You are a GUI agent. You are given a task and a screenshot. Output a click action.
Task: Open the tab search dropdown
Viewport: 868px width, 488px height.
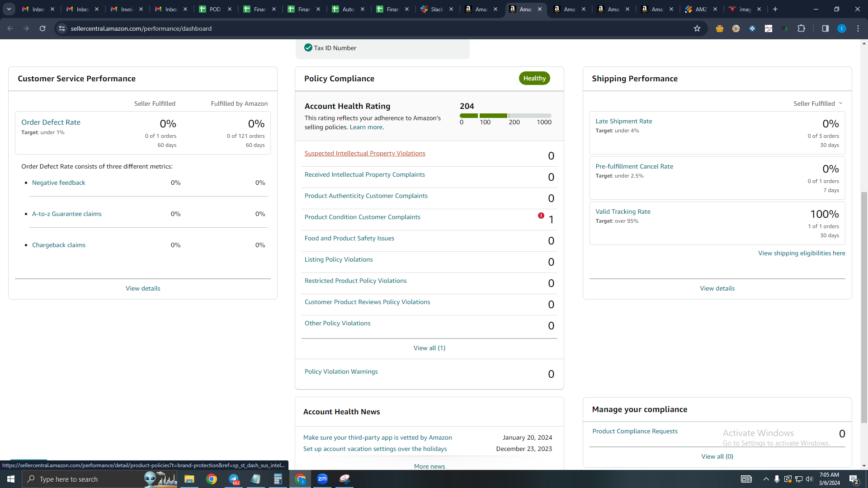click(x=9, y=9)
